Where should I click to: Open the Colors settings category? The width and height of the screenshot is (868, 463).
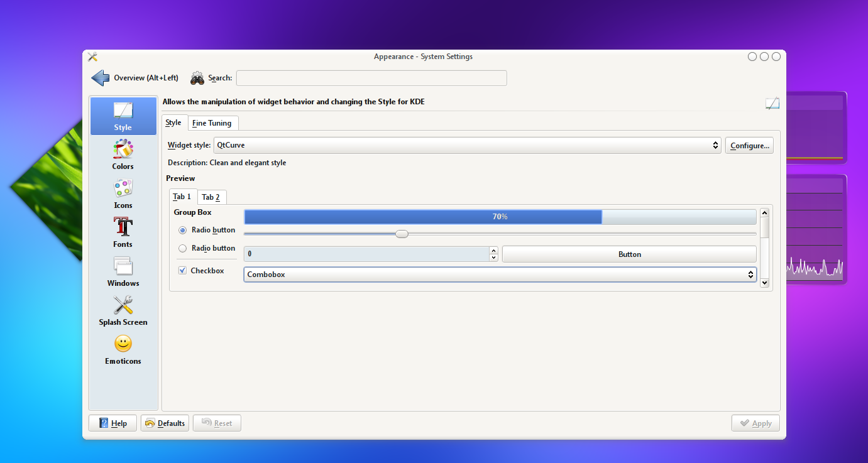(x=123, y=155)
